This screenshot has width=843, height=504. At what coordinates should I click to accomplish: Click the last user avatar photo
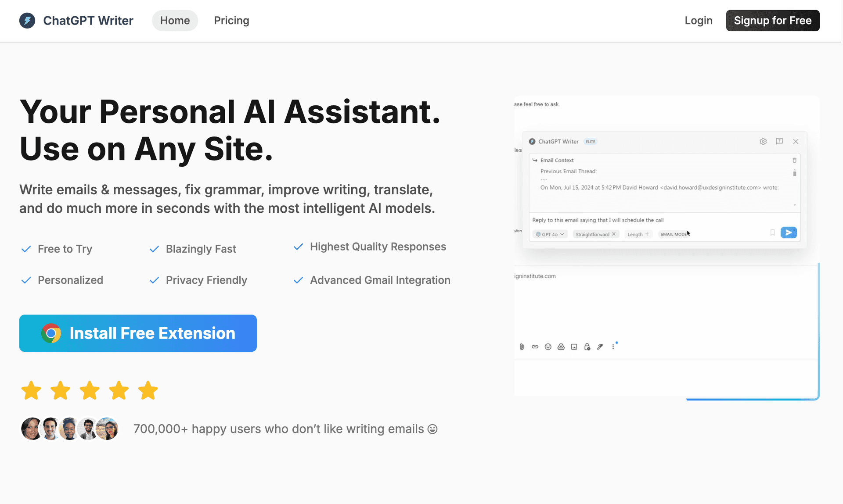(x=107, y=429)
